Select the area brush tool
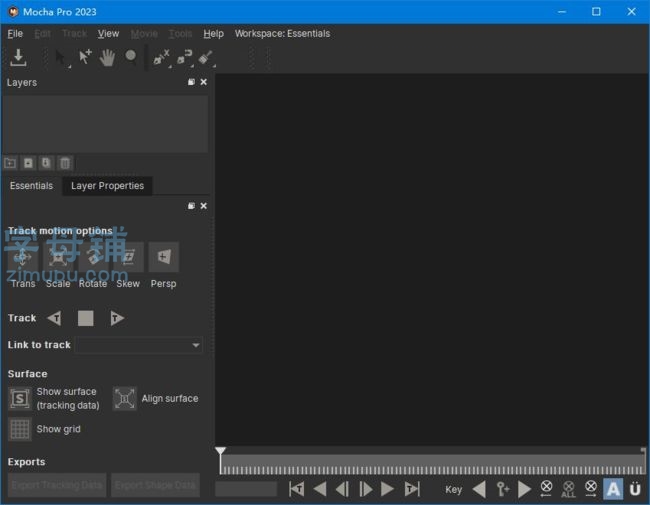This screenshot has width=650, height=505. [x=206, y=58]
